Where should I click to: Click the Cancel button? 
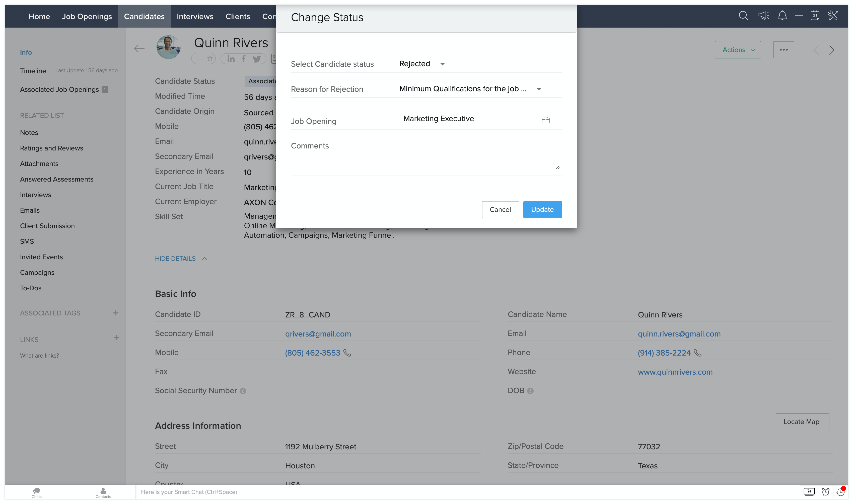click(500, 210)
